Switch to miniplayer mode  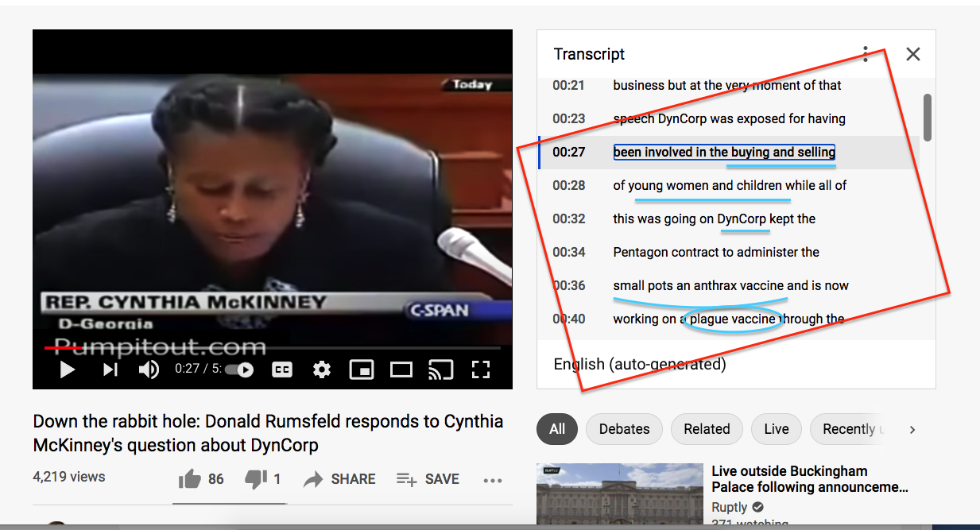pos(362,369)
